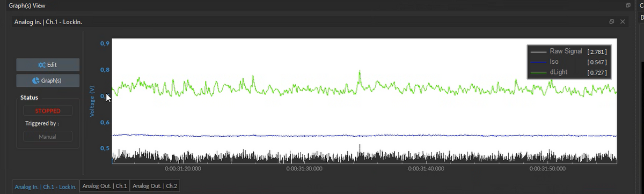Switch to Analog In. | Ch.1 - LockIn. tab
This screenshot has width=644, height=194.
[x=46, y=186]
